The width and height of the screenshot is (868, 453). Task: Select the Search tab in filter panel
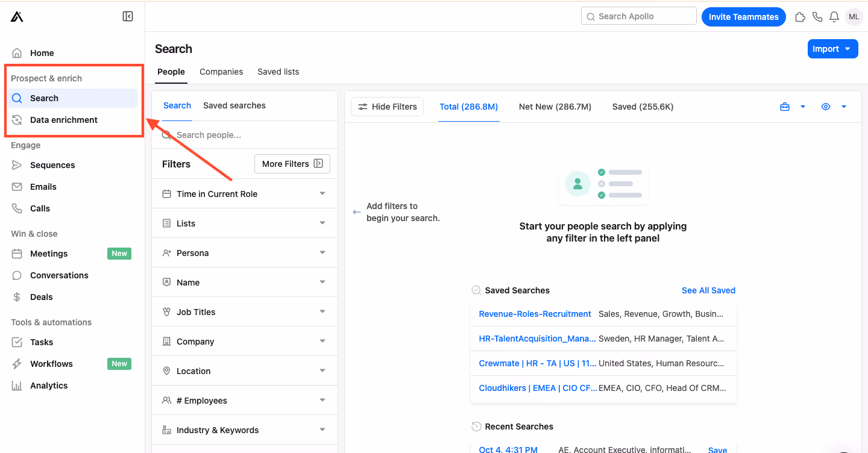point(177,105)
